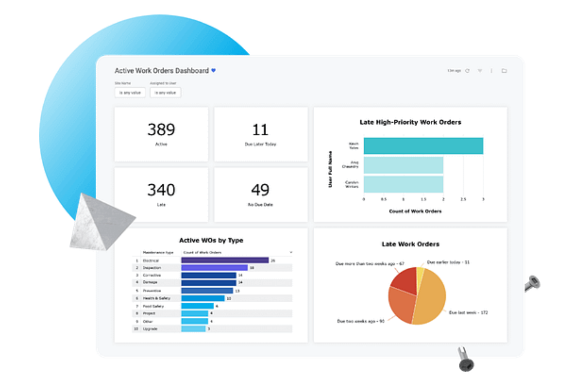This screenshot has width=588, height=392.
Task: Open the dashboard filter funnel icon
Action: click(480, 71)
